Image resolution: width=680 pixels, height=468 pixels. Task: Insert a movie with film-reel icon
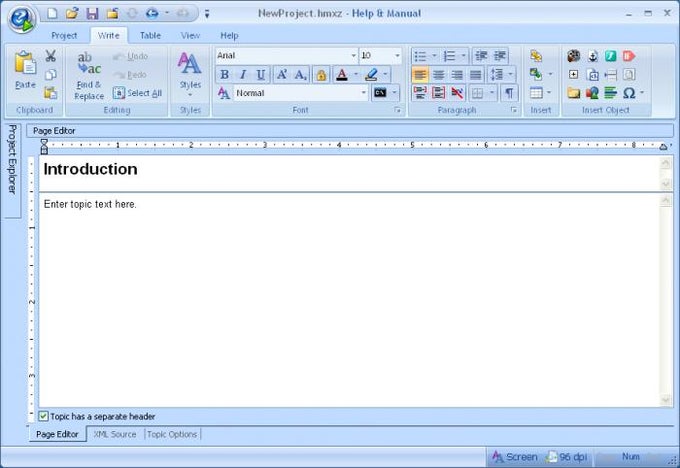(573, 56)
